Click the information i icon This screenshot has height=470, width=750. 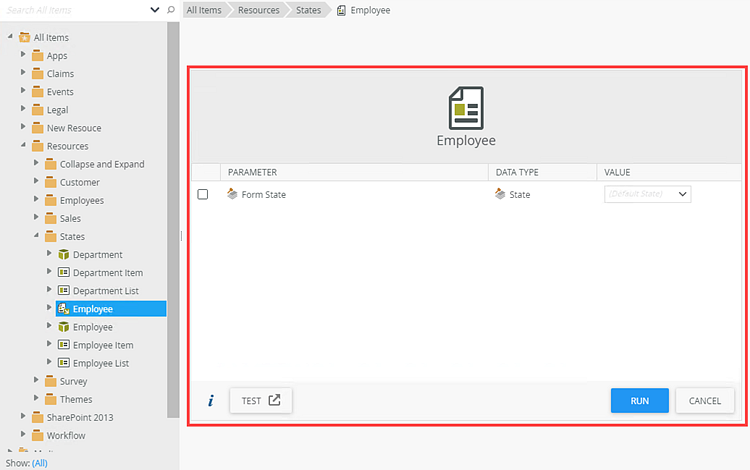(210, 401)
